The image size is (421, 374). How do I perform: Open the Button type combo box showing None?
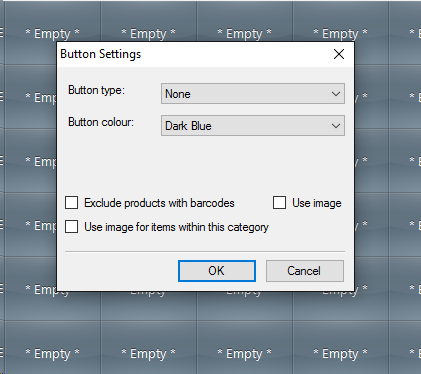pyautogui.click(x=253, y=94)
